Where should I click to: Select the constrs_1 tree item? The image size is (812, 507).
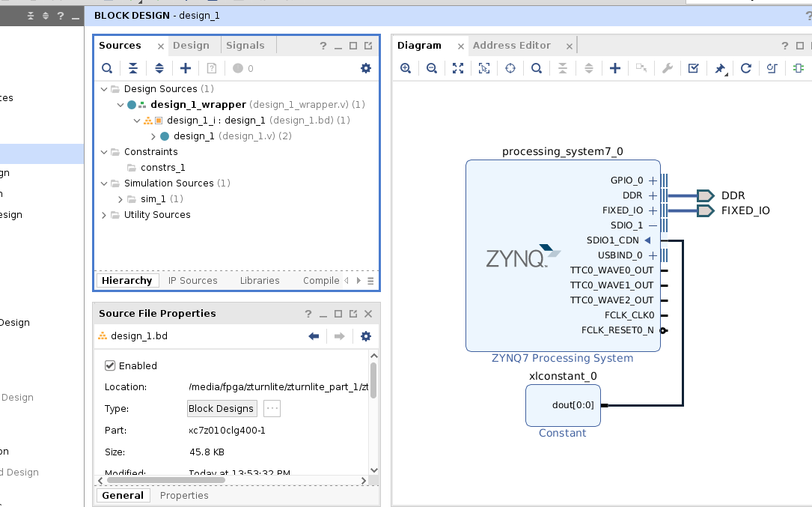coord(162,168)
